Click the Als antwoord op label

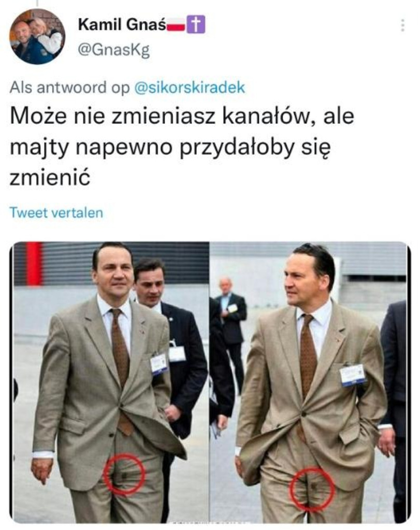click(x=70, y=87)
